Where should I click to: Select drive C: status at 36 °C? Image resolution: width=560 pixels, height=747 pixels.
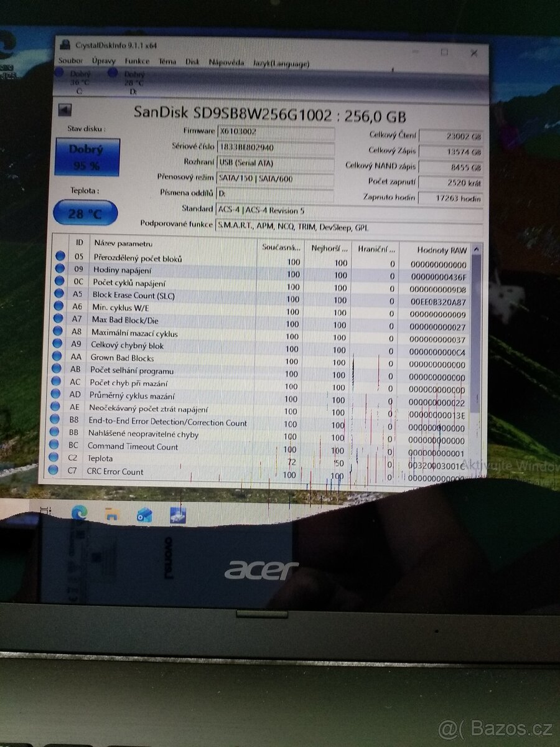(78, 81)
